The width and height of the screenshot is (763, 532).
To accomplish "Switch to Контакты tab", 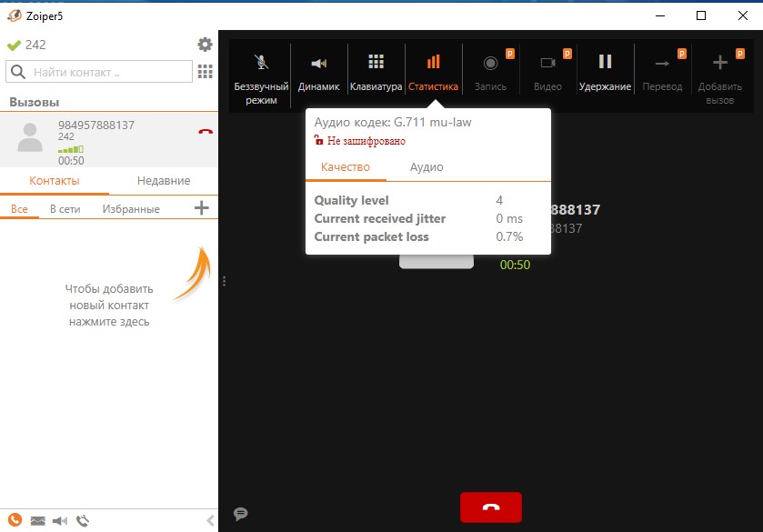I will pyautogui.click(x=54, y=181).
